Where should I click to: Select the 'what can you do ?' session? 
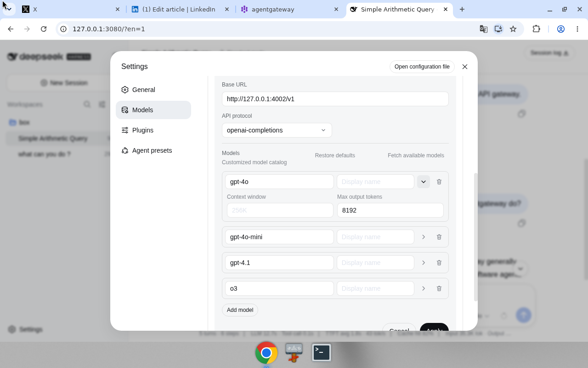tap(45, 154)
